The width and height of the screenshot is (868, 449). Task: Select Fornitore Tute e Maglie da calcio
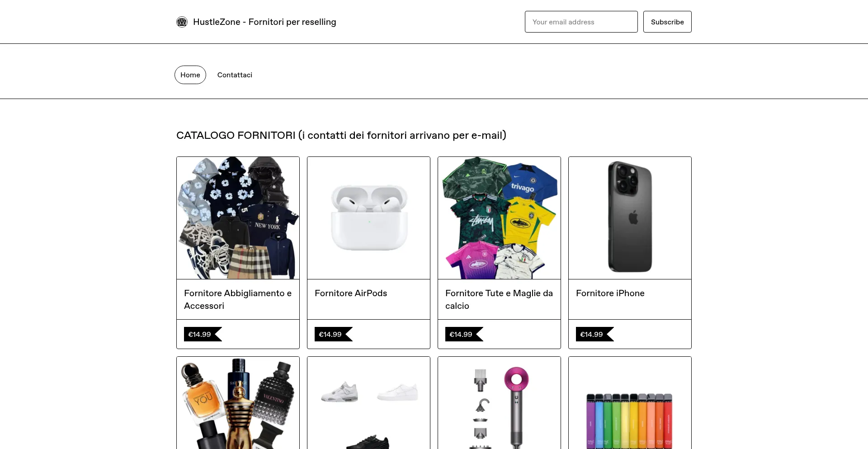[499, 299]
